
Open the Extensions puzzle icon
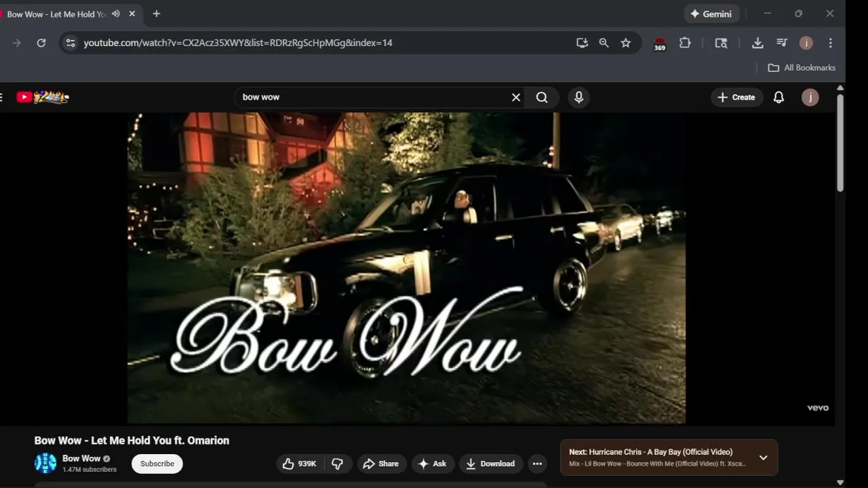[685, 43]
